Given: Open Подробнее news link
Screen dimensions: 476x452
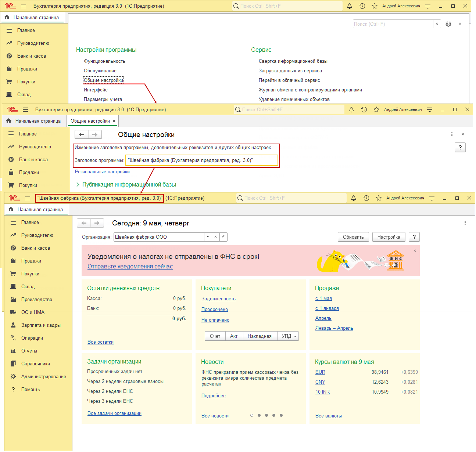Looking at the screenshot, I should [x=214, y=395].
